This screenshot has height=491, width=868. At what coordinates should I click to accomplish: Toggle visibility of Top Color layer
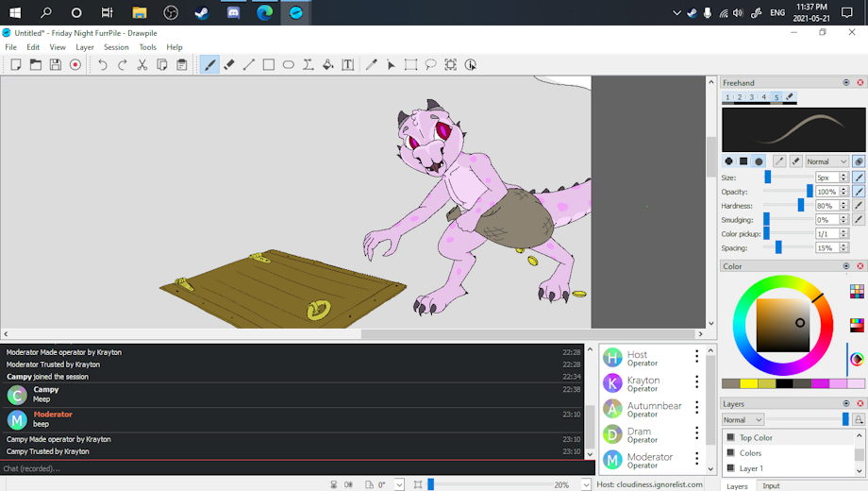(x=729, y=438)
